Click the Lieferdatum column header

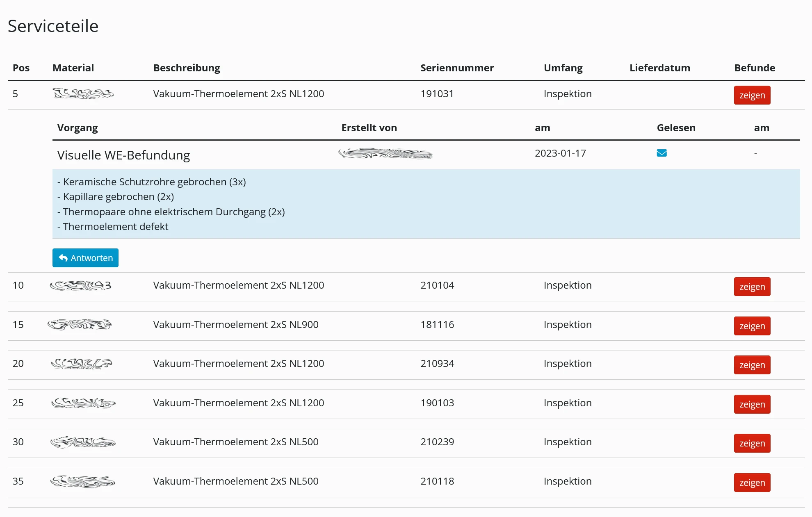click(x=660, y=68)
